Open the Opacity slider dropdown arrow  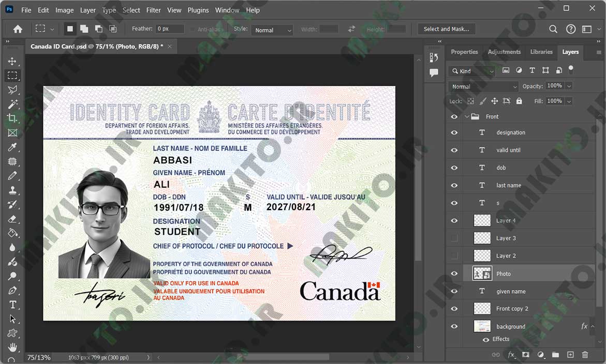pos(569,86)
